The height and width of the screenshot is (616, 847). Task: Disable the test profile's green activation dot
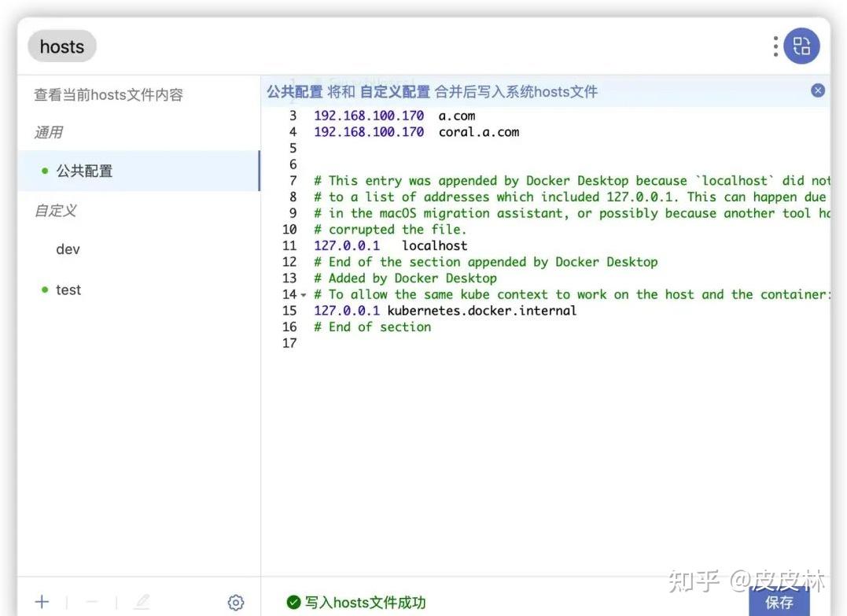(x=44, y=290)
